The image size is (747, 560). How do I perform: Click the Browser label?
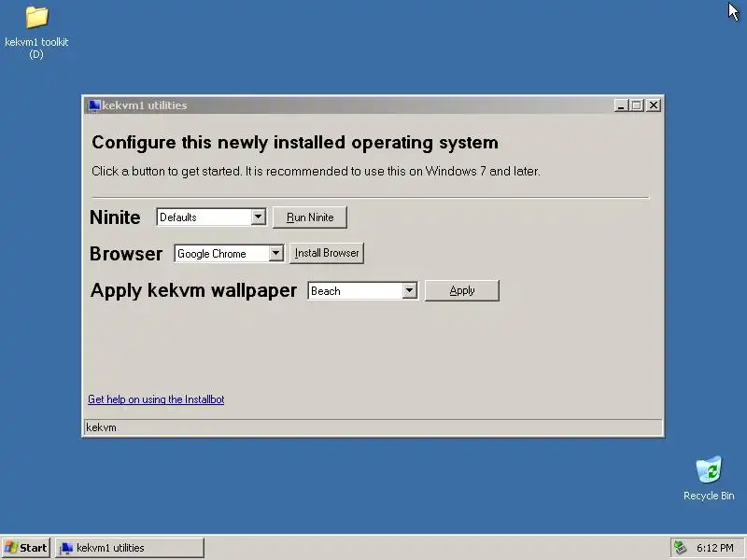click(x=126, y=254)
